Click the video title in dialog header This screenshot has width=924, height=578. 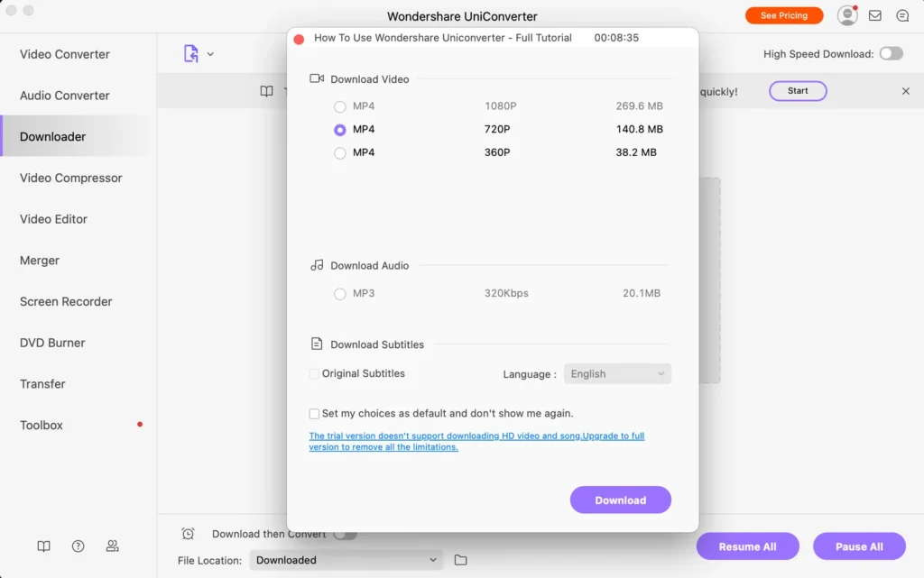coord(442,38)
